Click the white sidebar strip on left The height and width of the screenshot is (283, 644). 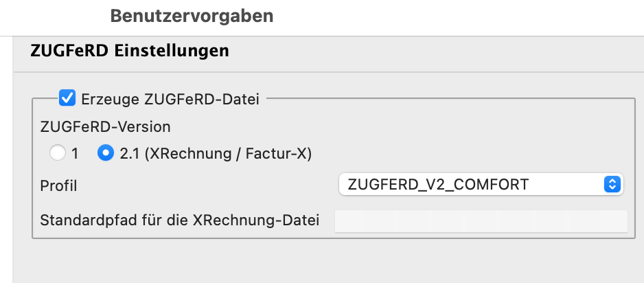point(6,159)
